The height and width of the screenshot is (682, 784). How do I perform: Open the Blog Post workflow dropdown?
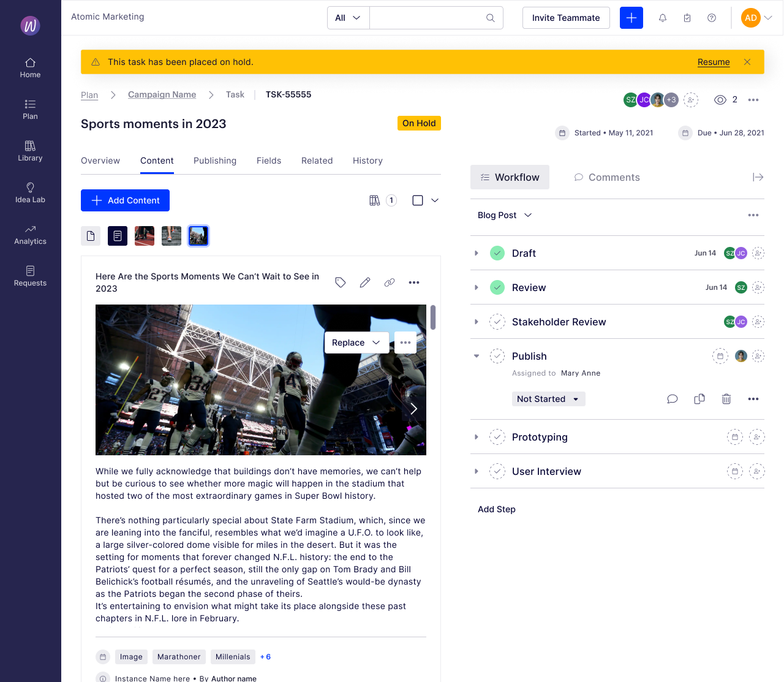pyautogui.click(x=505, y=215)
